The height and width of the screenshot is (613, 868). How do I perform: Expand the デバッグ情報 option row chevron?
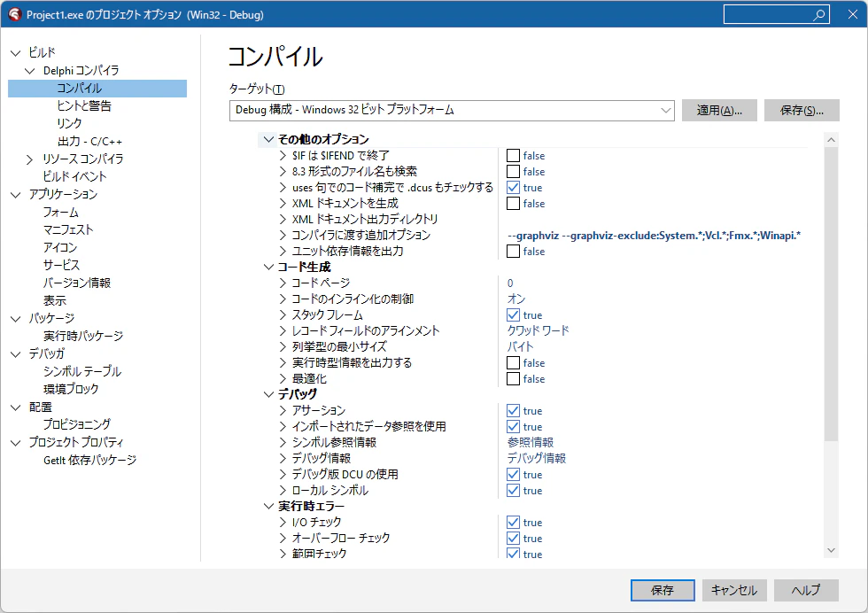click(x=283, y=459)
